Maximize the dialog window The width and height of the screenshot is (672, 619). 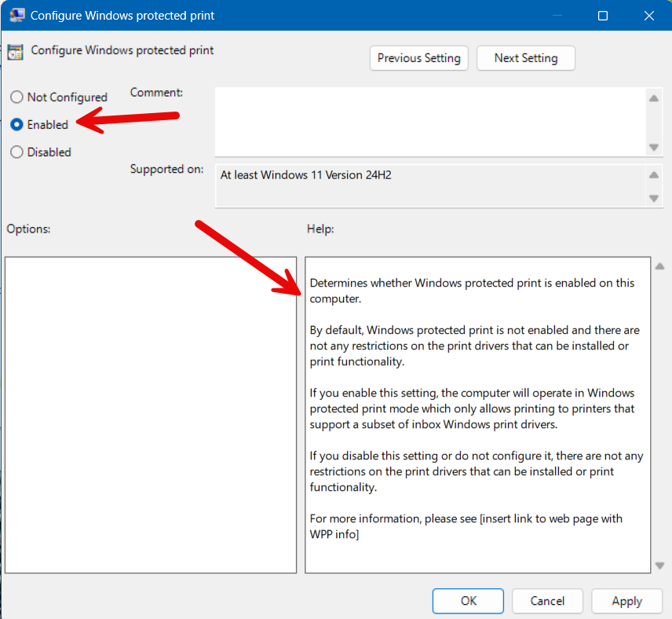coord(603,16)
